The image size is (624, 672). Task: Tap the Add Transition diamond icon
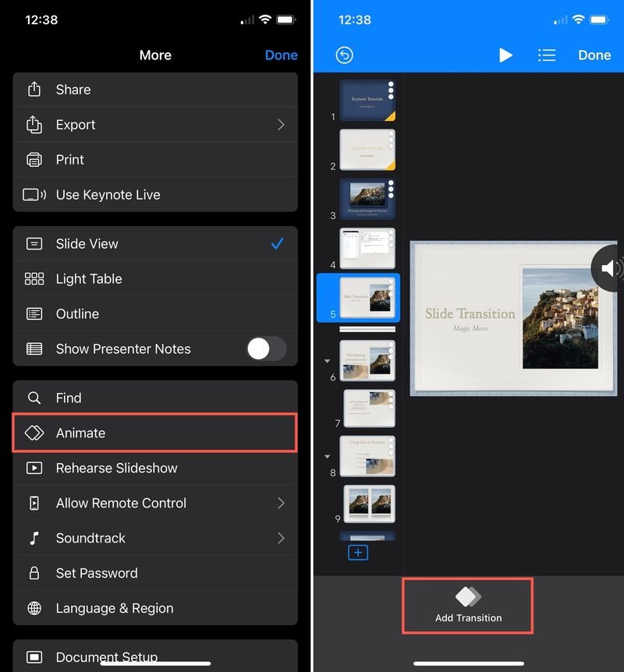coord(468,596)
